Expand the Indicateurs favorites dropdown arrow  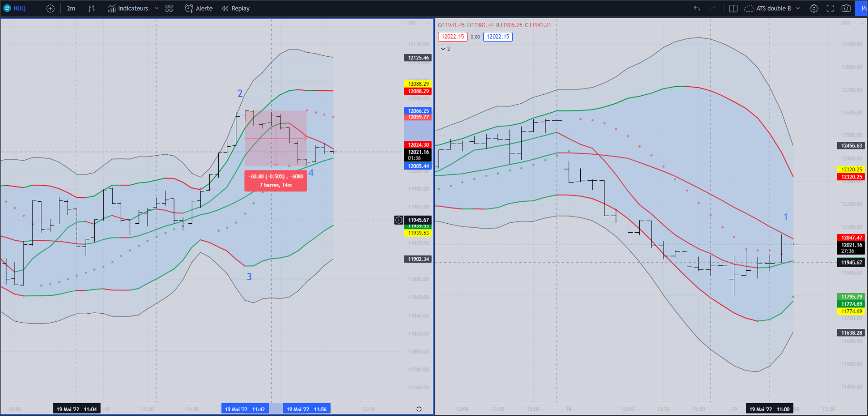156,9
